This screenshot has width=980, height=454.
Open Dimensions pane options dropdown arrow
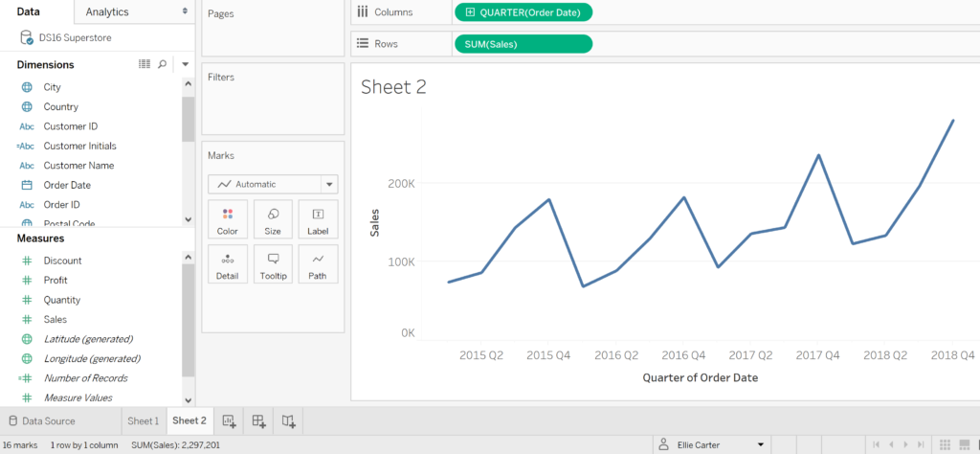point(185,64)
